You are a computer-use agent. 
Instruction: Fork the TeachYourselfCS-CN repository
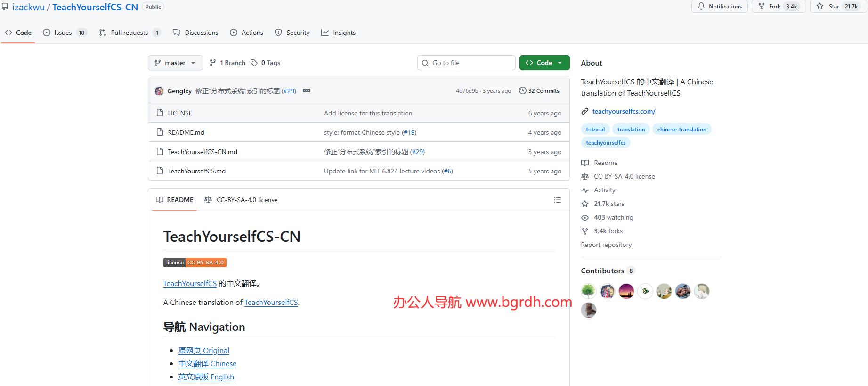coord(774,7)
